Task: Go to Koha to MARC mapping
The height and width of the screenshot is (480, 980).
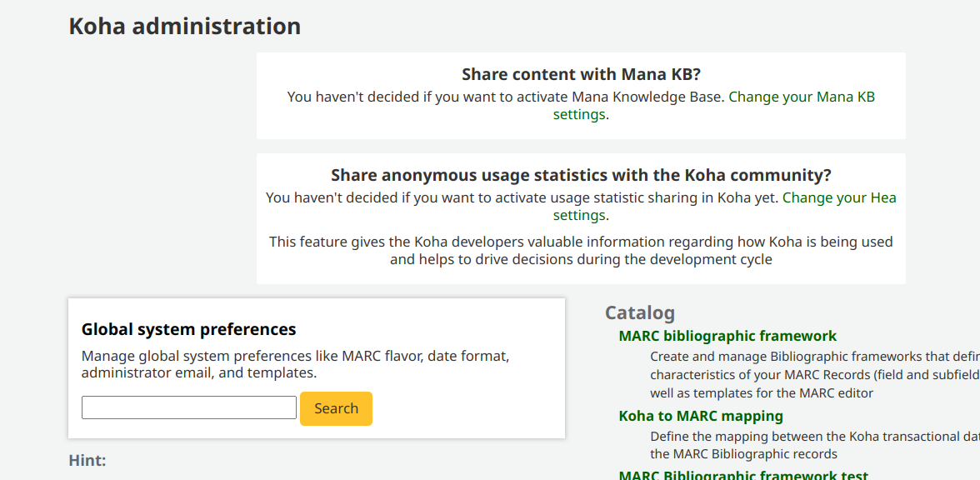Action: 700,416
